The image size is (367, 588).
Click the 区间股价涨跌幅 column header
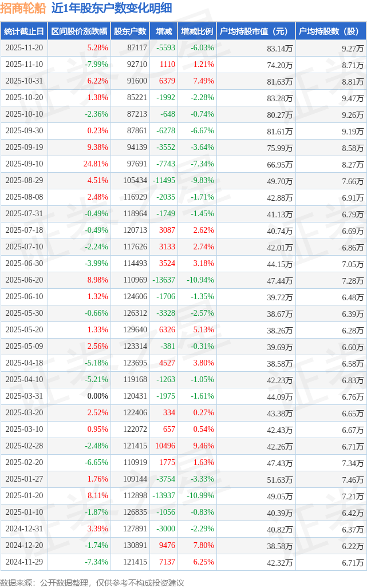79,31
